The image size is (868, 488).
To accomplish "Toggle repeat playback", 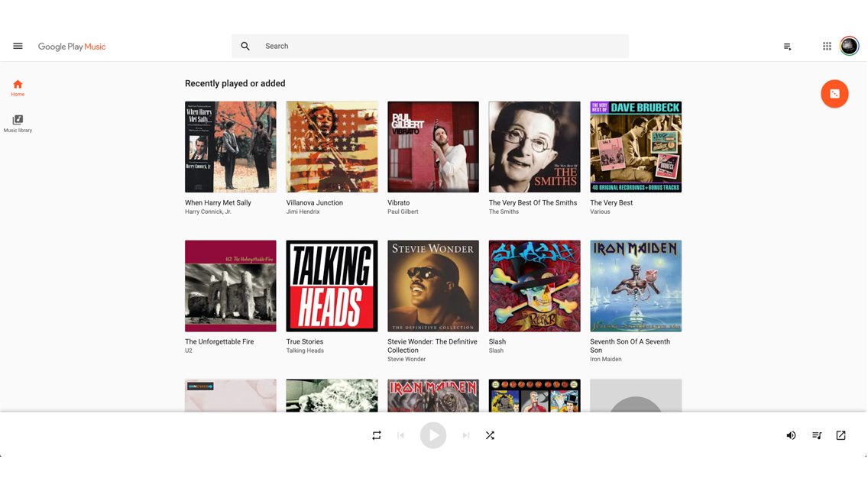I will click(x=377, y=435).
